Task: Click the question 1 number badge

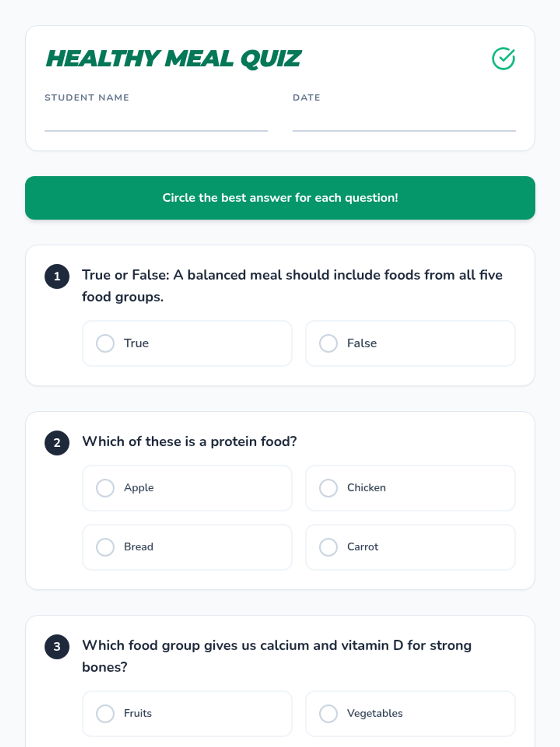Action: point(57,276)
